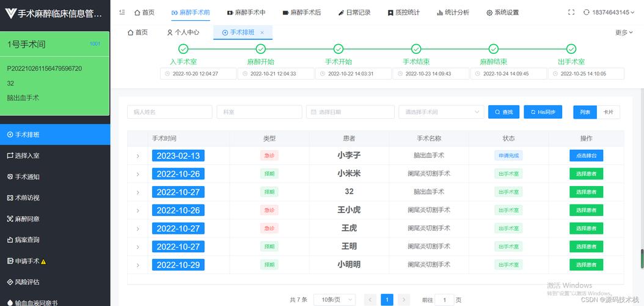Switch to 卡片 view

pyautogui.click(x=609, y=112)
